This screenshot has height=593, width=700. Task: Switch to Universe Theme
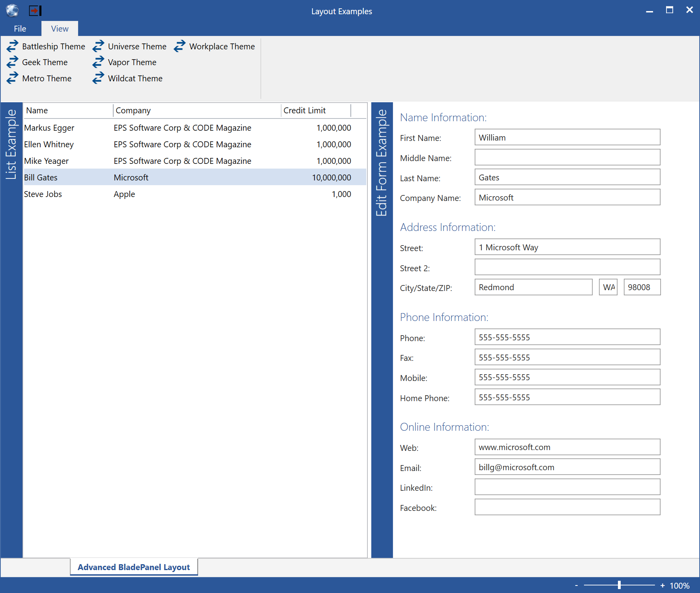(129, 46)
